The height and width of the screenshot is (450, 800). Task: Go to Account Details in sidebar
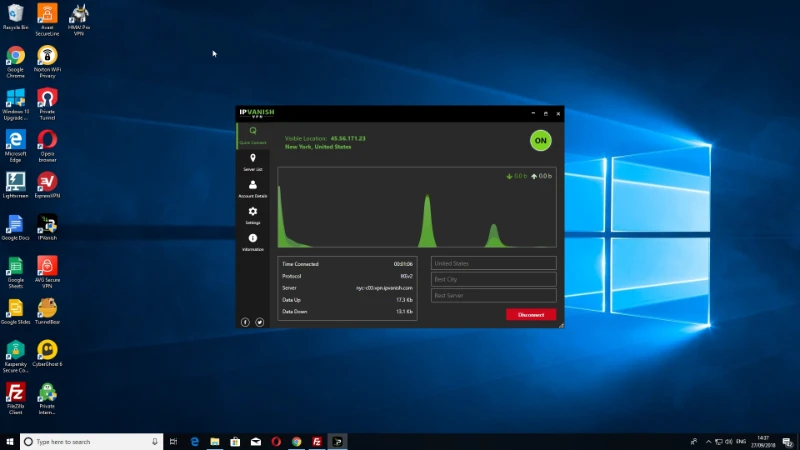[253, 188]
